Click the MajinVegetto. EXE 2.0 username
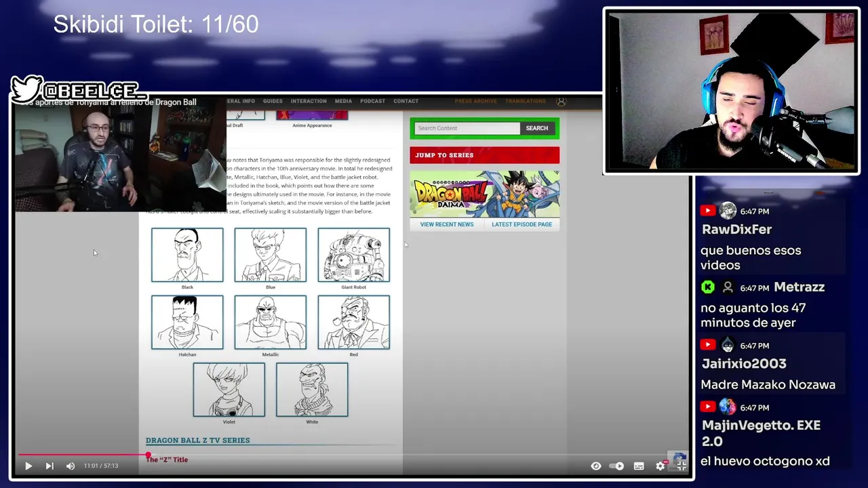 click(761, 433)
